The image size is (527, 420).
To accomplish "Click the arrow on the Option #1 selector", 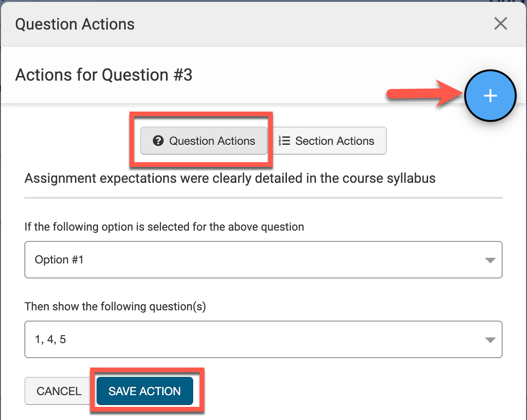I will click(x=490, y=260).
